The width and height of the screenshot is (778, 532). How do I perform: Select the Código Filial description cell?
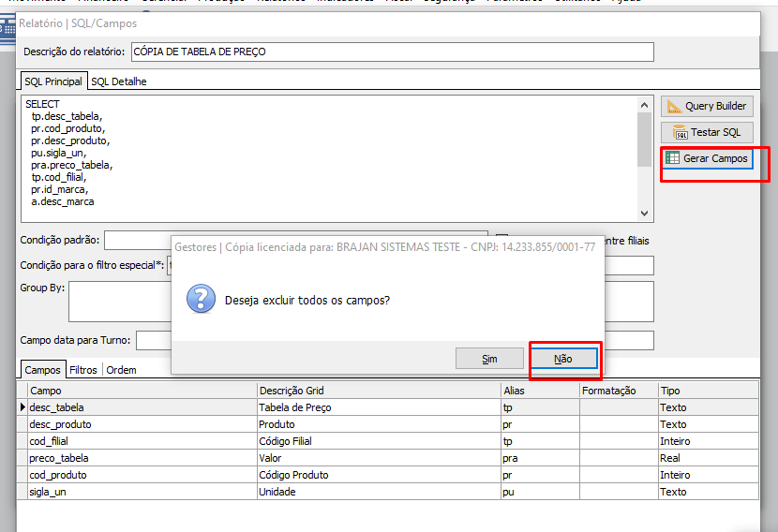pyautogui.click(x=379, y=441)
